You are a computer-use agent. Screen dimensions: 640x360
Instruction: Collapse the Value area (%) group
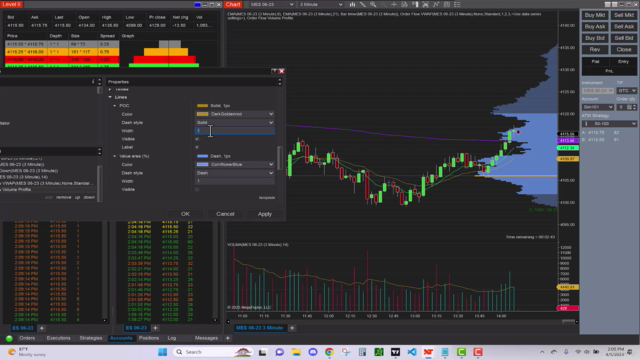coord(115,156)
